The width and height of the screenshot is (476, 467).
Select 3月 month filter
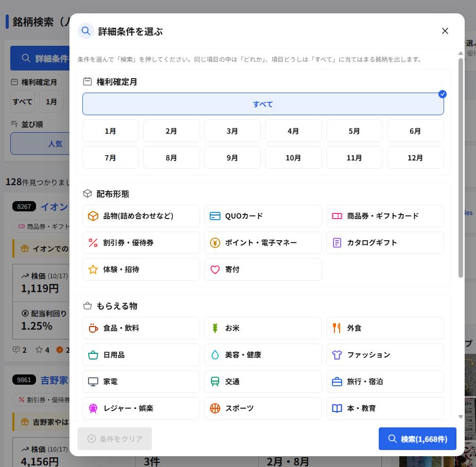click(233, 131)
